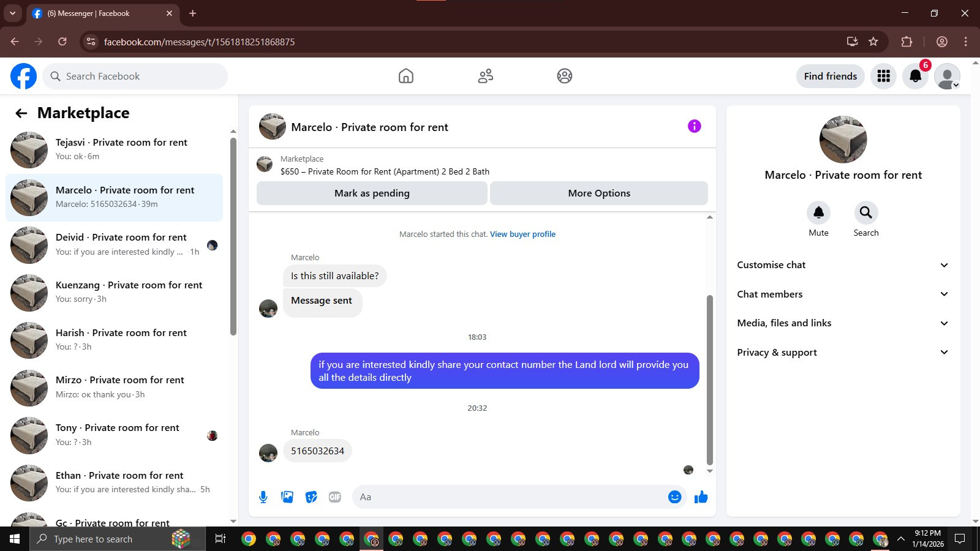Expand Media, files and links section

(x=843, y=323)
